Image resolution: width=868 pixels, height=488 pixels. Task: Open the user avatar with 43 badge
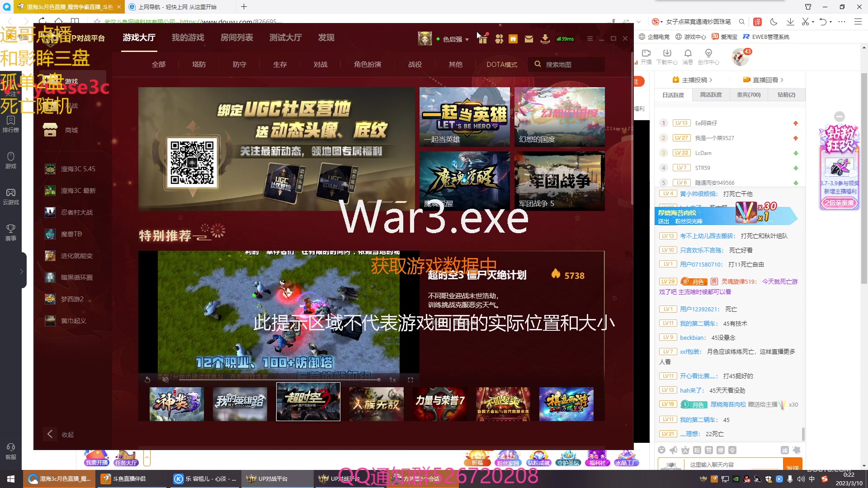741,57
